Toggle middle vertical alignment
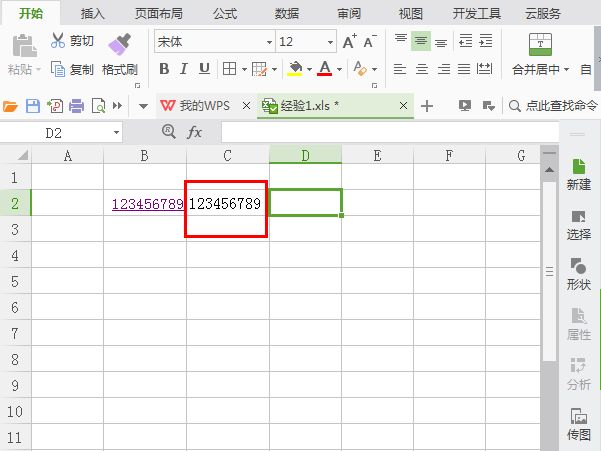Screen dimensions: 601x451 [421, 41]
